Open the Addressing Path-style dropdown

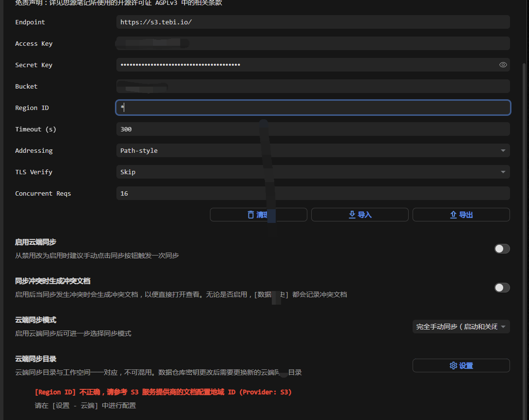(313, 150)
